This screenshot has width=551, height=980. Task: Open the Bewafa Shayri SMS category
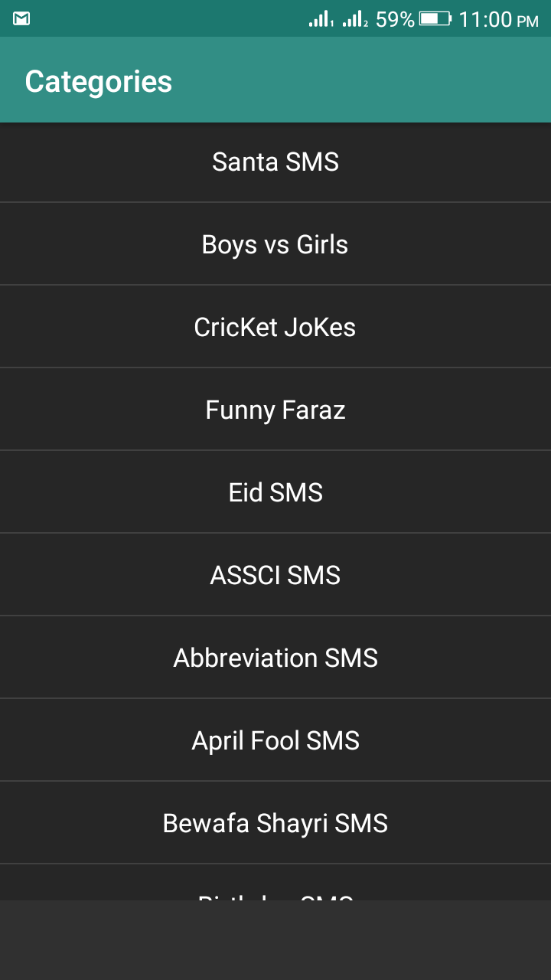click(x=275, y=824)
